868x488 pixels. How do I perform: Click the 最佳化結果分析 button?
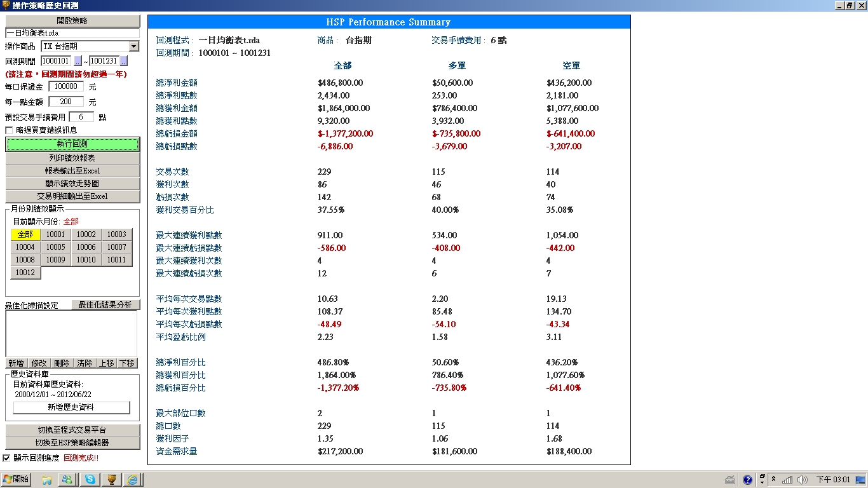pos(105,305)
